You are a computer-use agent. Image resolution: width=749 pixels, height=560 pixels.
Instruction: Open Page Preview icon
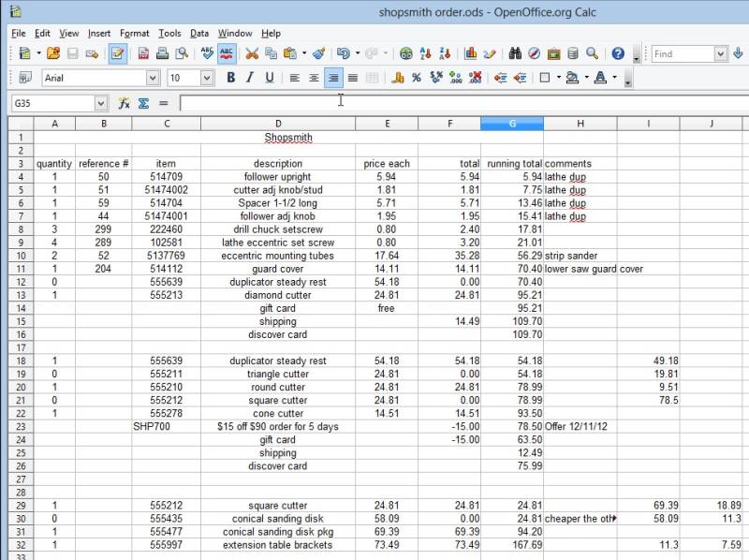182,53
